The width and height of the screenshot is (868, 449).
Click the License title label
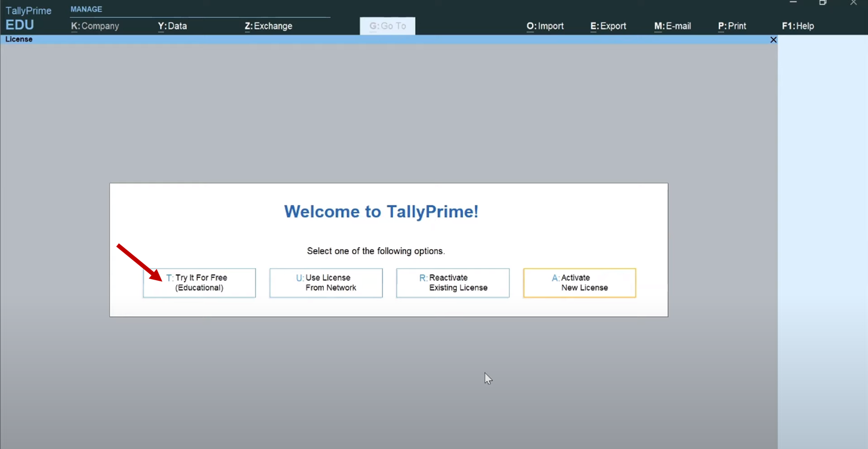19,39
